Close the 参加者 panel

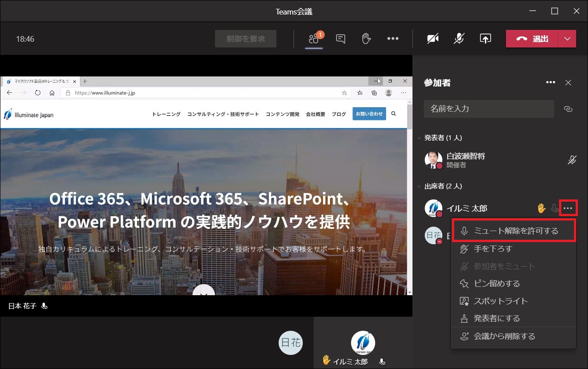click(568, 83)
